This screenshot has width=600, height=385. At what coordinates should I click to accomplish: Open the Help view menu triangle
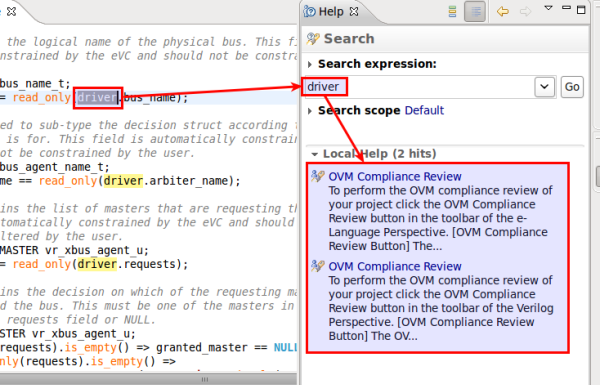click(x=548, y=8)
